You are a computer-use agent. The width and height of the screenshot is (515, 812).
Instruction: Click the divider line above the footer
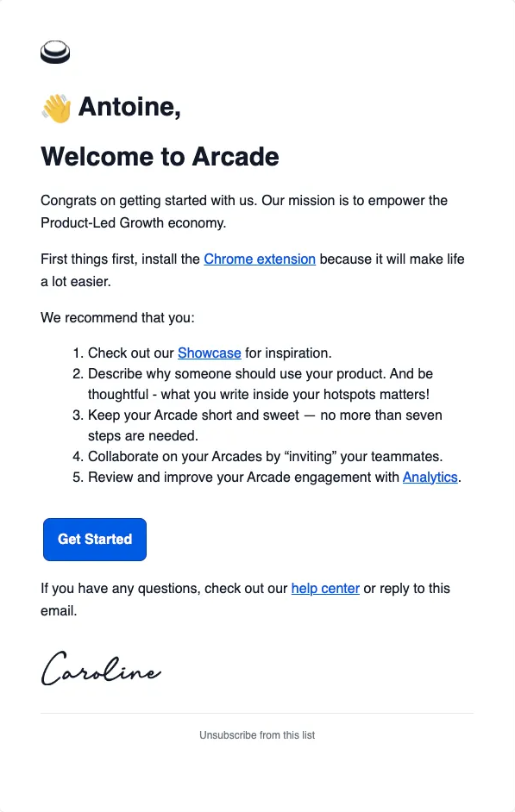click(x=256, y=712)
